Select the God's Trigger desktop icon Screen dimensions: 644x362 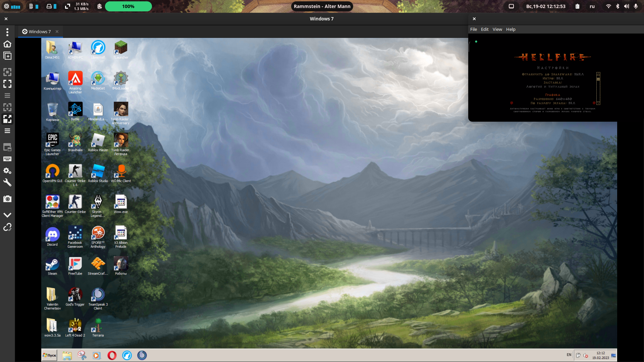point(75,297)
